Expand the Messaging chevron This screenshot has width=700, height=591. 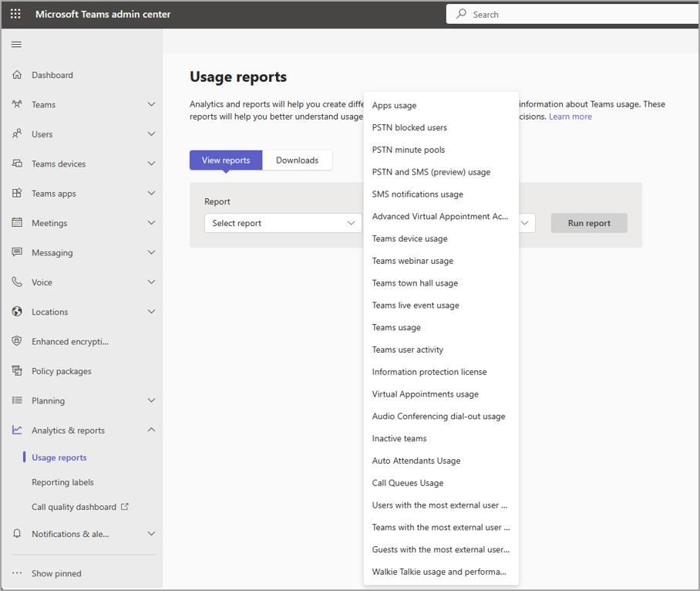coord(151,252)
